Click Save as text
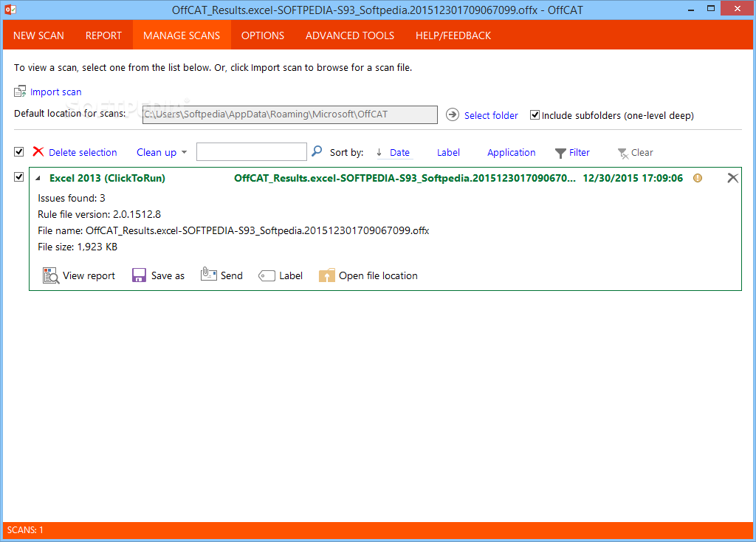The width and height of the screenshot is (756, 542). 168,276
